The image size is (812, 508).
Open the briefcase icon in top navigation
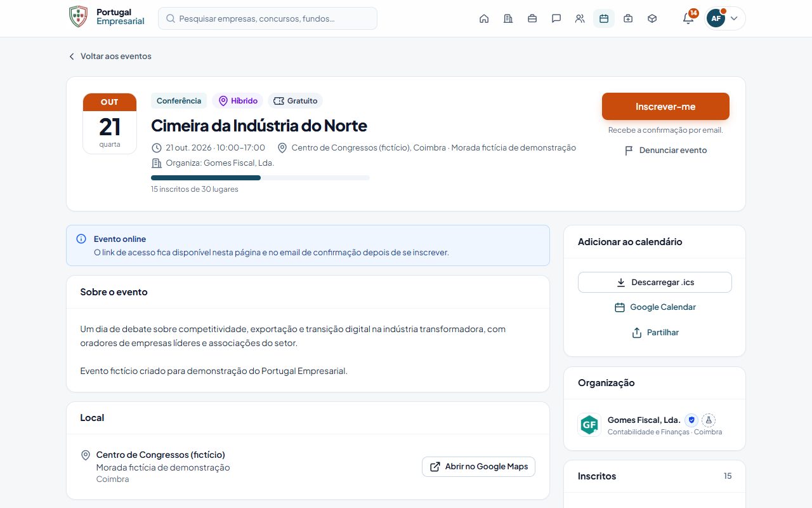click(x=532, y=18)
